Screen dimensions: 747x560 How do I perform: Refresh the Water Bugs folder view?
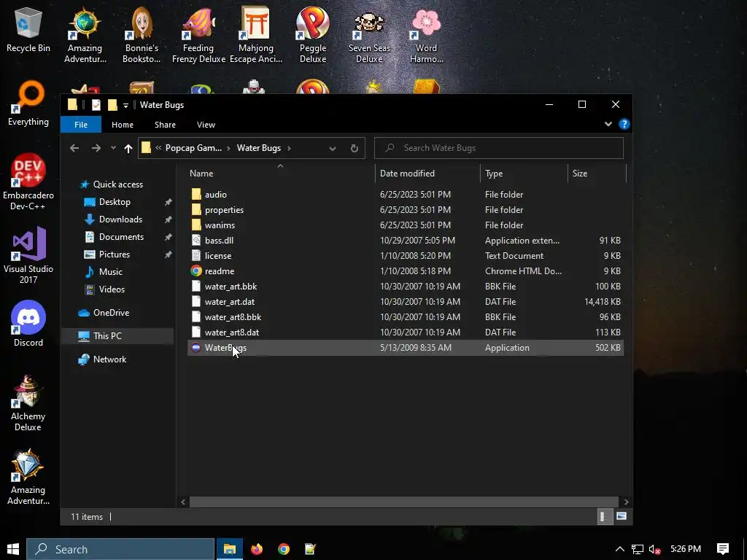coord(355,148)
